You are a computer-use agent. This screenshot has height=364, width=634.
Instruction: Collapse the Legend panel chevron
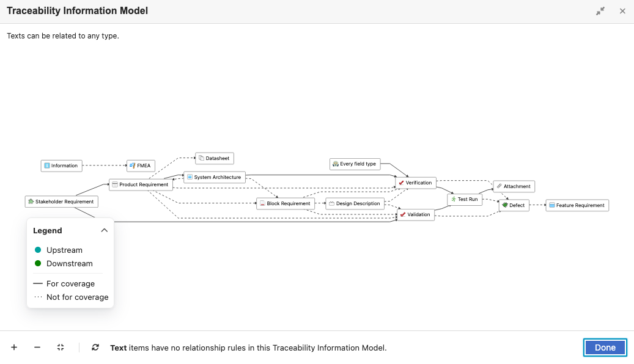(x=105, y=230)
